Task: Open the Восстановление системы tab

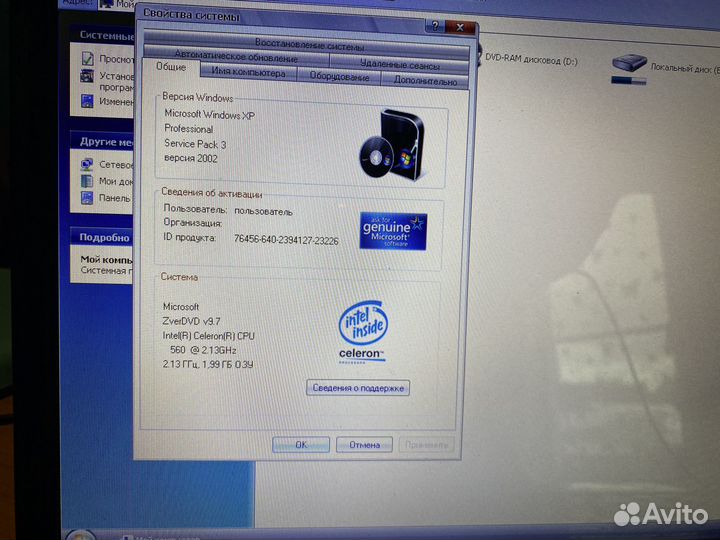Action: click(x=309, y=46)
